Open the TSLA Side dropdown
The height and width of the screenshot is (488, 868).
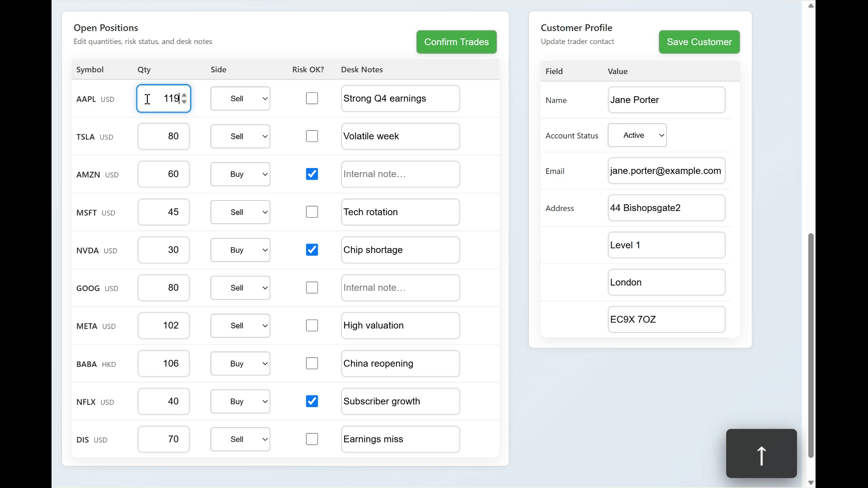pyautogui.click(x=240, y=136)
